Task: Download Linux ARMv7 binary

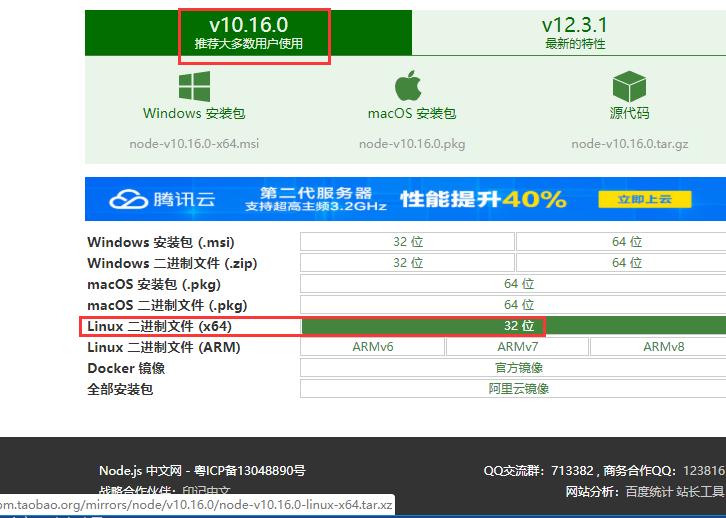Action: (x=518, y=347)
